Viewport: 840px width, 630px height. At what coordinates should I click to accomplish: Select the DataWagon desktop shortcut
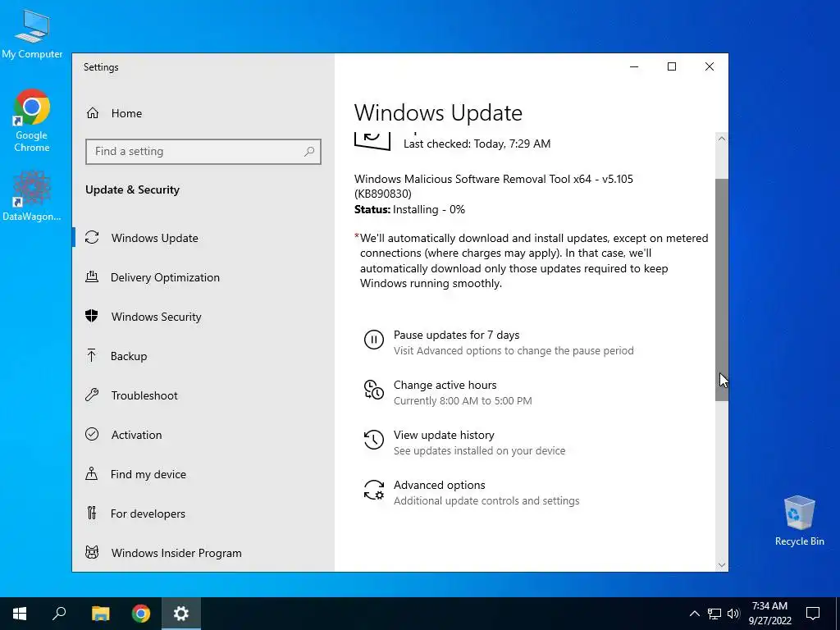(x=32, y=195)
